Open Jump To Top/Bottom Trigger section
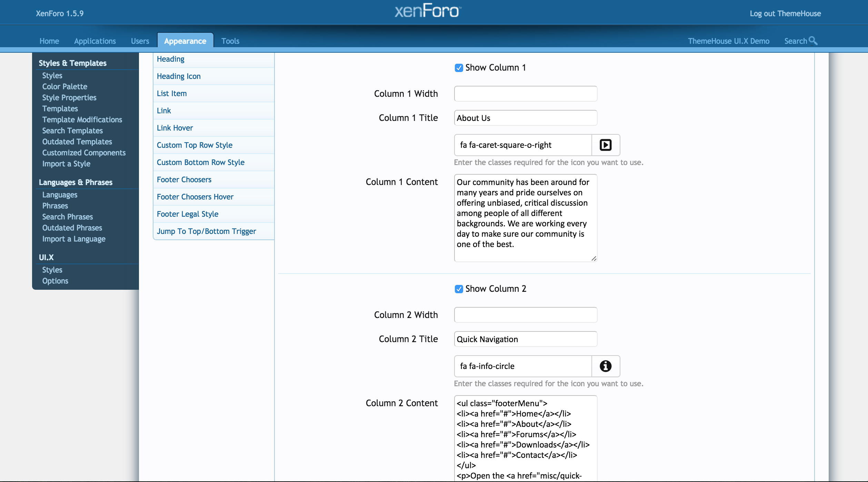 214,232
